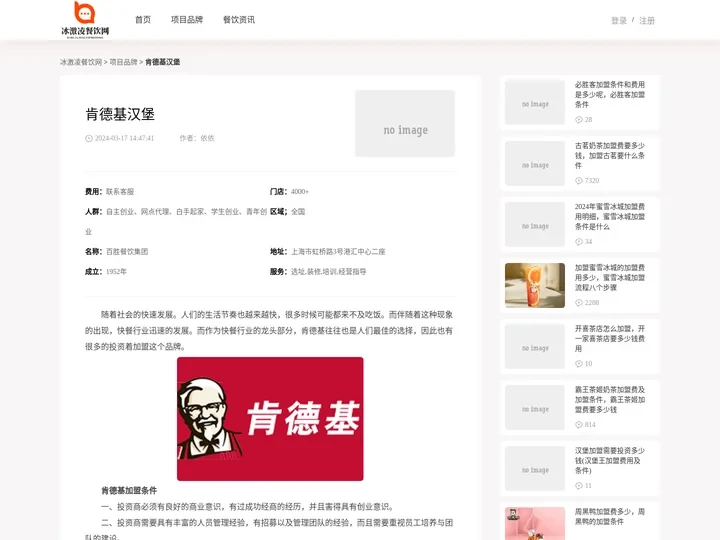Click the clock icon beside the publish date
This screenshot has height=540, width=720.
click(x=89, y=138)
